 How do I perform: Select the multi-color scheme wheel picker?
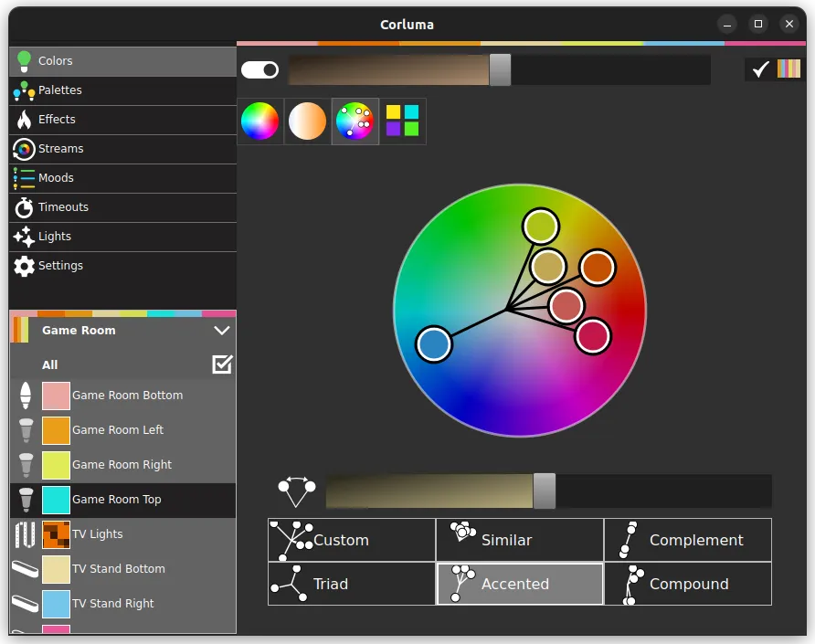355,121
